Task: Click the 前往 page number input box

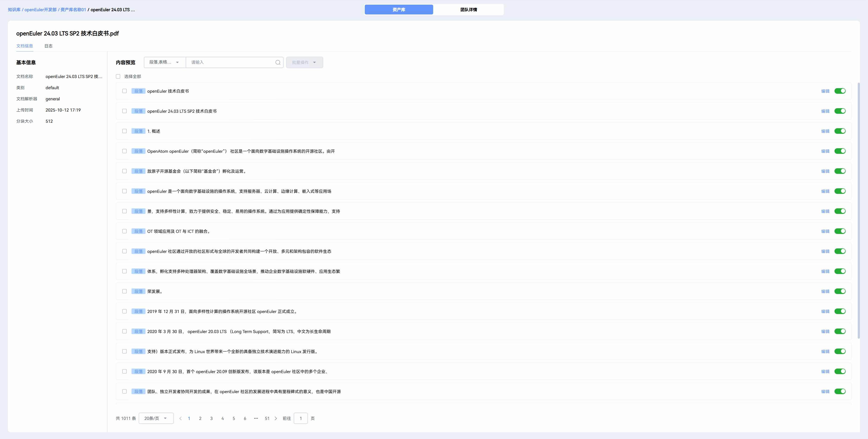Action: pyautogui.click(x=301, y=419)
